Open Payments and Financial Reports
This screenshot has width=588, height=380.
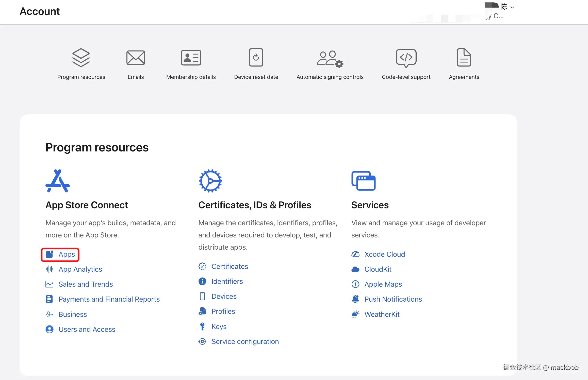(109, 299)
